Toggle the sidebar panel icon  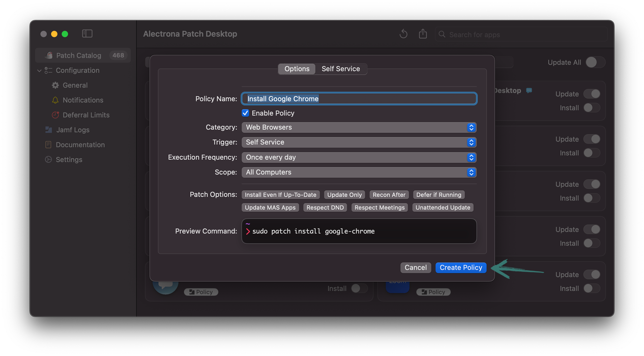[87, 34]
